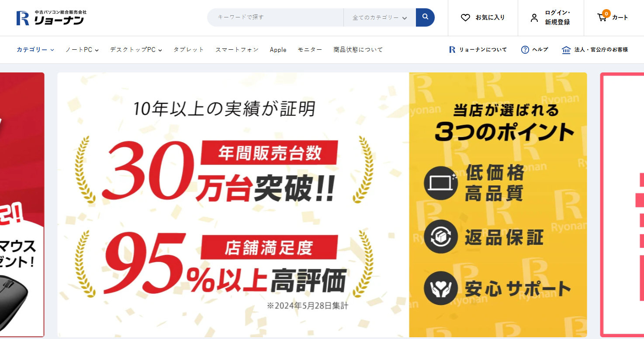
Task: Click the Ryonan logo at top left
Action: coord(52,17)
